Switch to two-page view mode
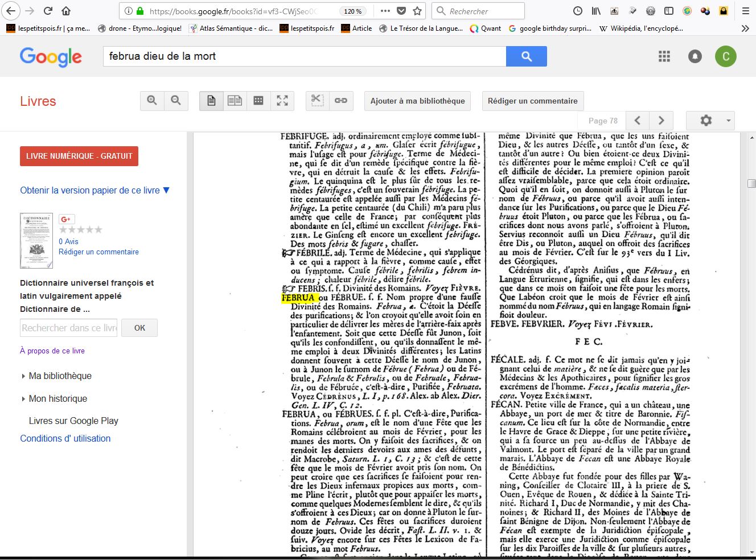756x560 pixels. pos(235,101)
